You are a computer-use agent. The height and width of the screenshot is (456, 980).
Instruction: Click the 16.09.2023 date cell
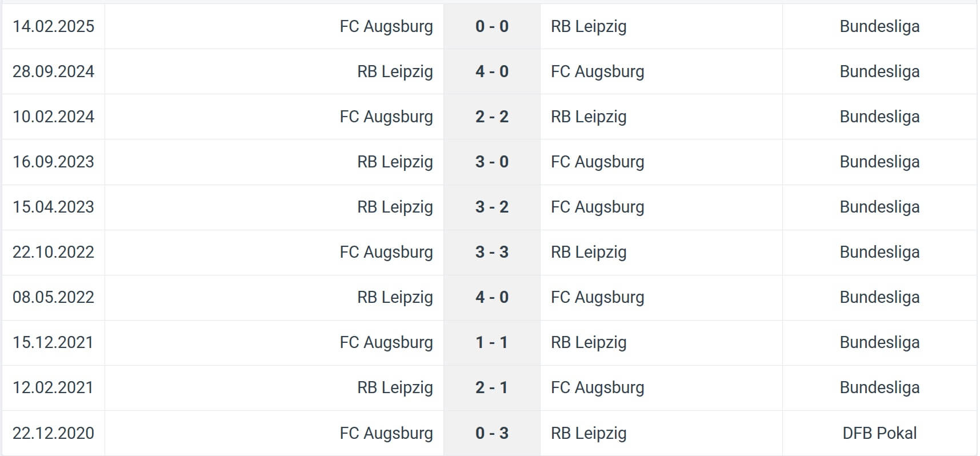pos(53,162)
